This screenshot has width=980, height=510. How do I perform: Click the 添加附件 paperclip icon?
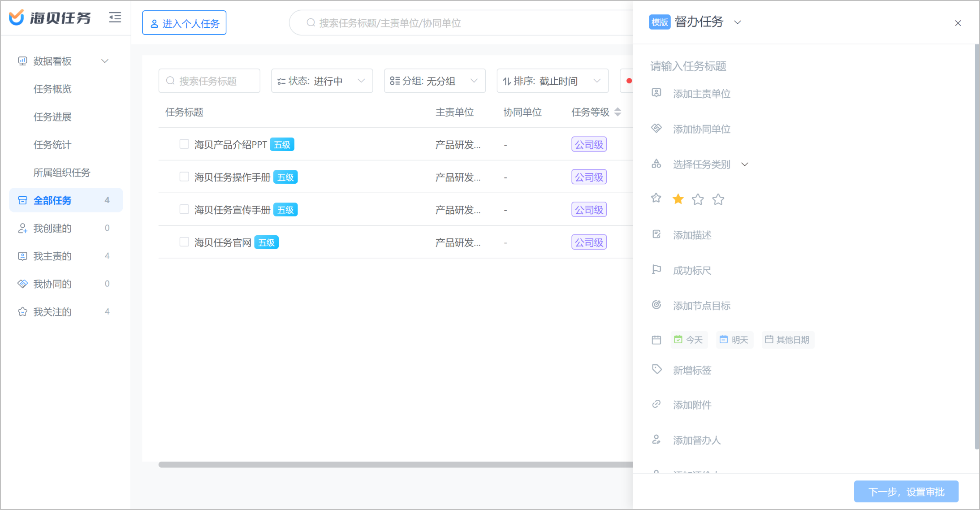pyautogui.click(x=656, y=404)
